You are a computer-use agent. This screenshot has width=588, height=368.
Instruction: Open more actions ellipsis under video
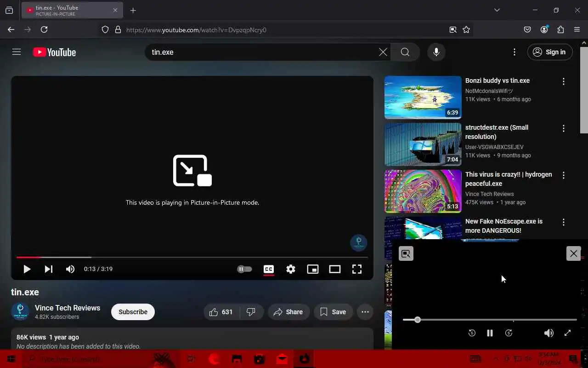[365, 312]
